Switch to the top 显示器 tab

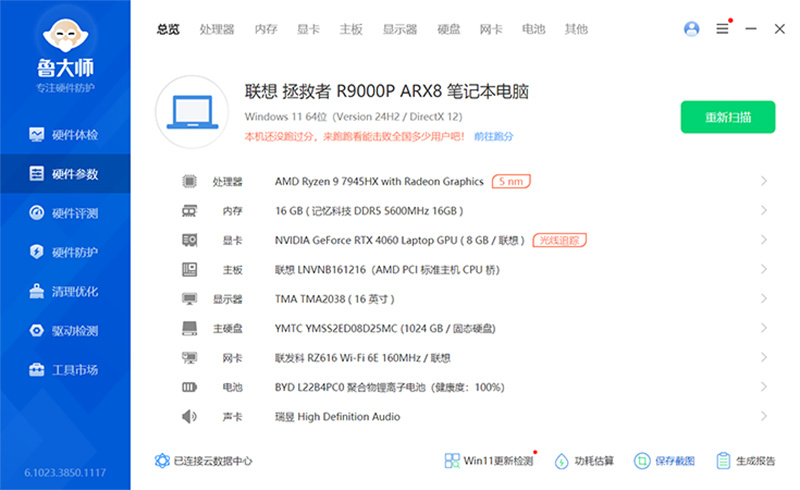(x=400, y=30)
